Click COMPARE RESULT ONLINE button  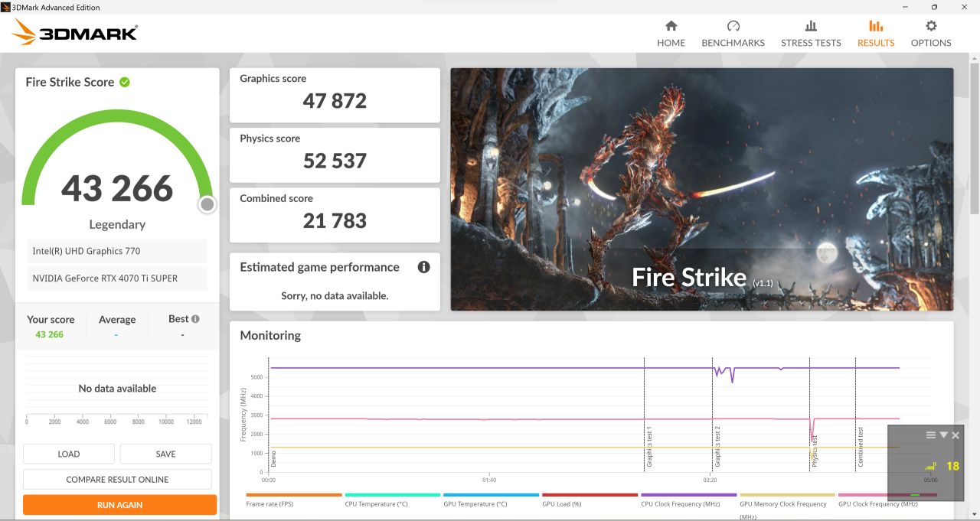117,480
